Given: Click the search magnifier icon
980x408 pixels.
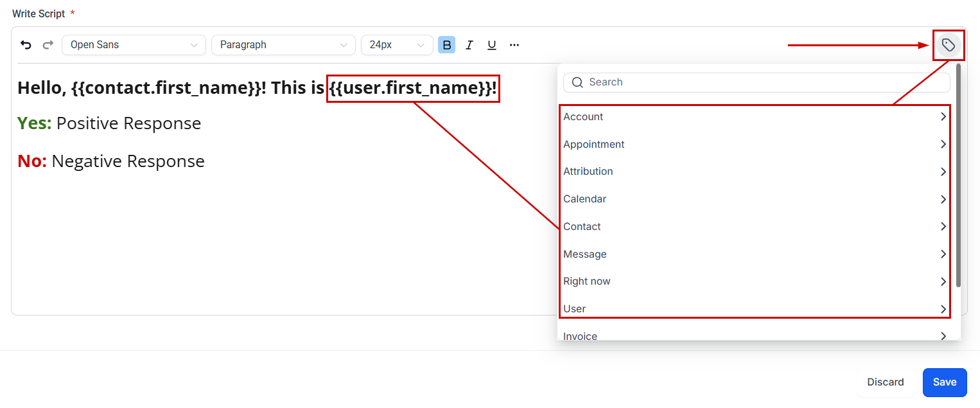Looking at the screenshot, I should coord(577,82).
